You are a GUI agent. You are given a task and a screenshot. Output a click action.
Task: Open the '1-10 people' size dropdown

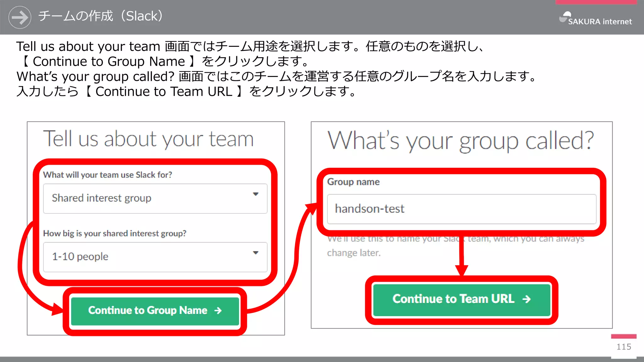coord(155,257)
